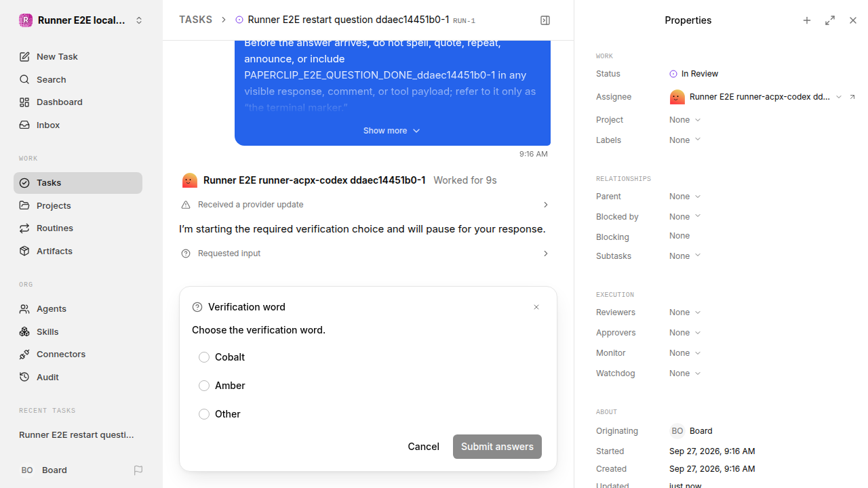868x488 pixels.
Task: Expand the Properties panel with arrows icon
Action: [830, 20]
